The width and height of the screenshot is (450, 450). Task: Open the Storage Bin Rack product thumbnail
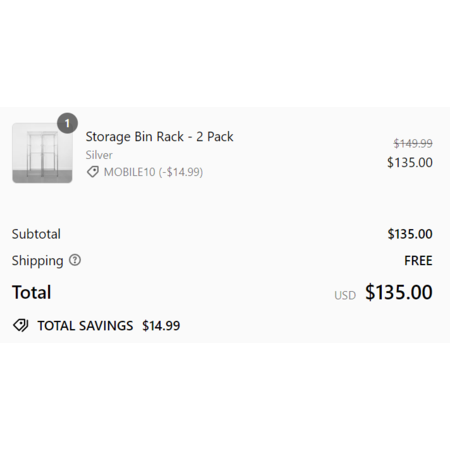42,153
